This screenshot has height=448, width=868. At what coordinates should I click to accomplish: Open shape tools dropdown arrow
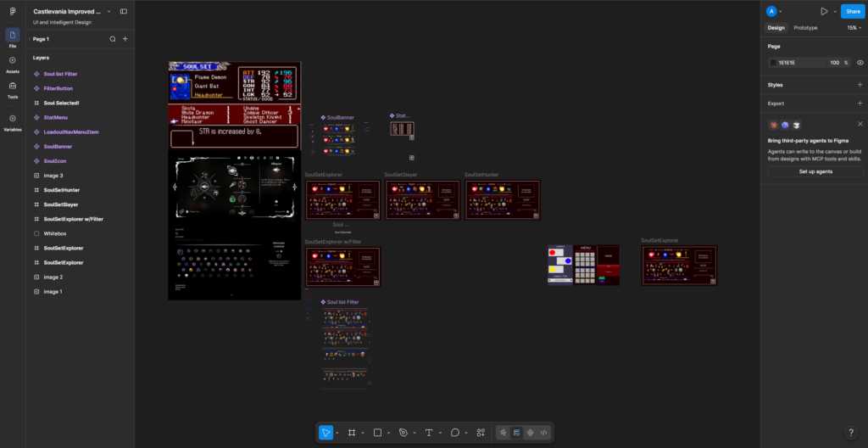point(388,433)
